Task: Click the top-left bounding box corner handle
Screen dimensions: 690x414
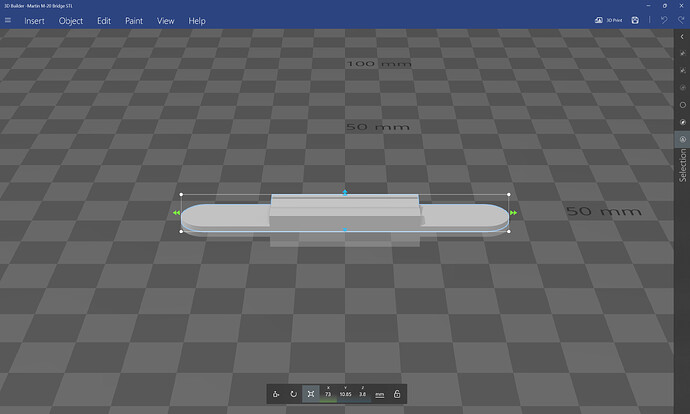Action: (x=181, y=194)
